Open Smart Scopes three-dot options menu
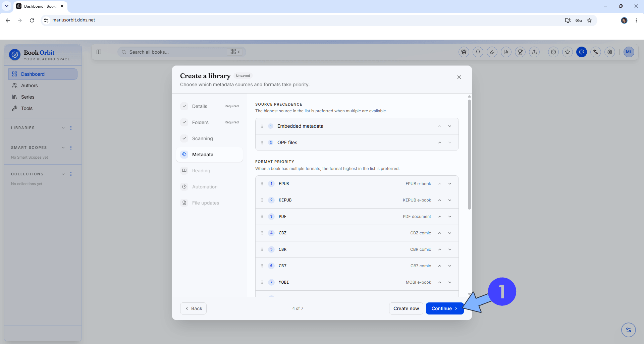The image size is (644, 344). [x=71, y=148]
